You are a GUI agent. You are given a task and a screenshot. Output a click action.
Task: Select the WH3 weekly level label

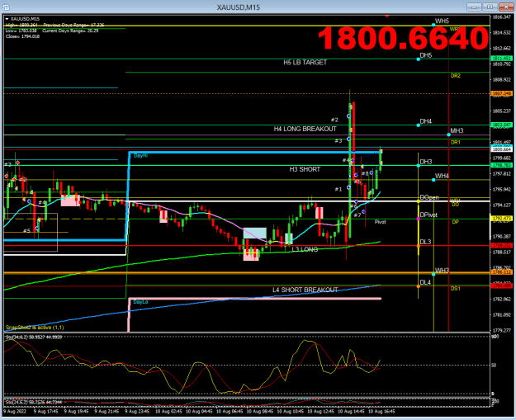point(442,271)
